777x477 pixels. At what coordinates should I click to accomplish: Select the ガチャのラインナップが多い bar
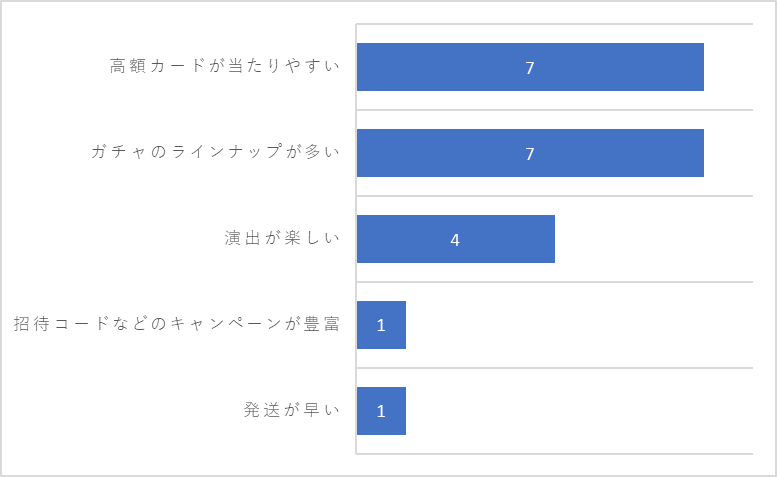[x=530, y=153]
